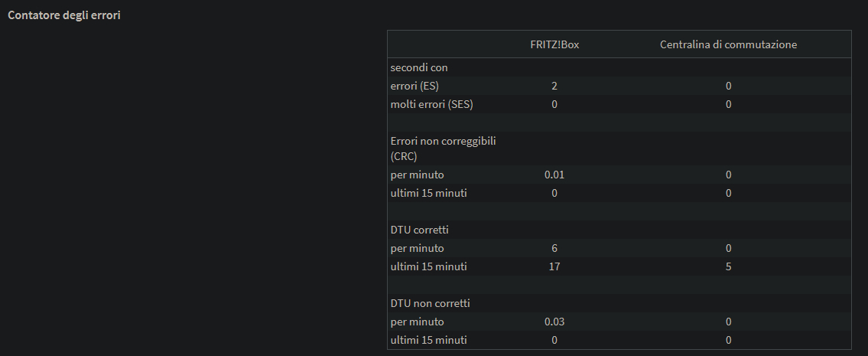Viewport: 868px width, 356px height.
Task: Click the CRC per minuto value 0.01
Action: click(554, 175)
